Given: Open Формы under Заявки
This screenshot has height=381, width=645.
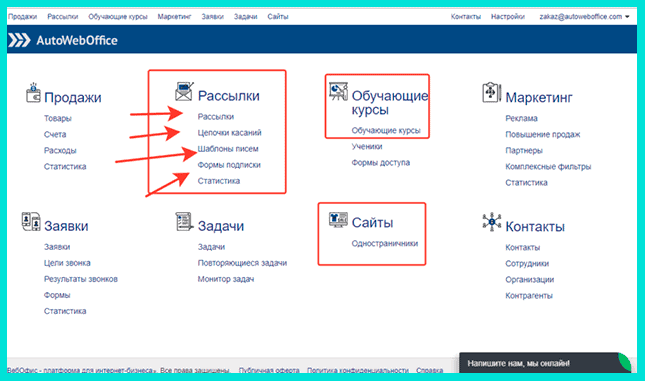Looking at the screenshot, I should tap(57, 295).
